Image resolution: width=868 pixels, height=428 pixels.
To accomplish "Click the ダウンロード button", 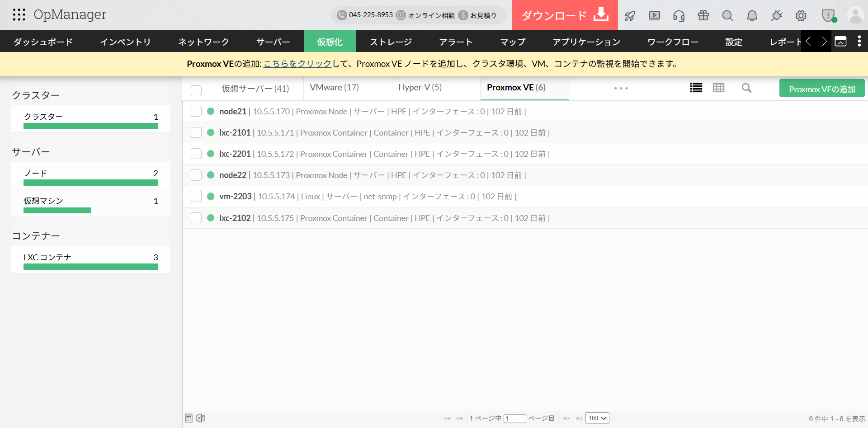I will tap(565, 15).
